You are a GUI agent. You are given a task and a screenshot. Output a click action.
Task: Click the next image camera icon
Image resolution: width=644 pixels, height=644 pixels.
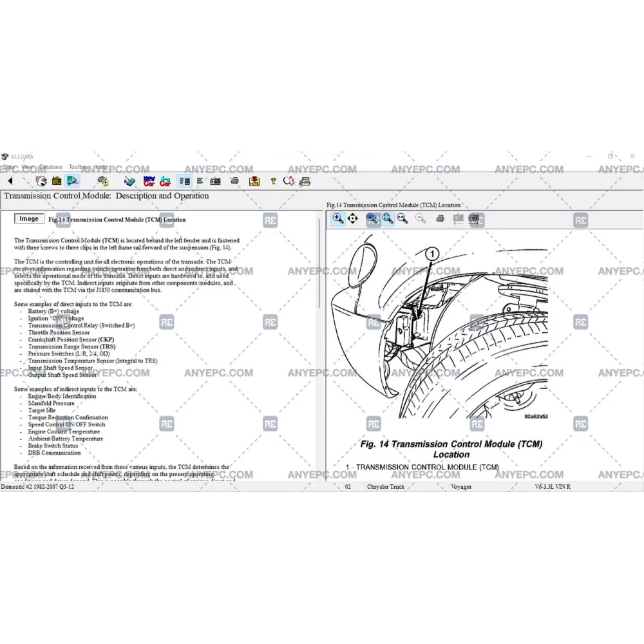[x=475, y=219]
